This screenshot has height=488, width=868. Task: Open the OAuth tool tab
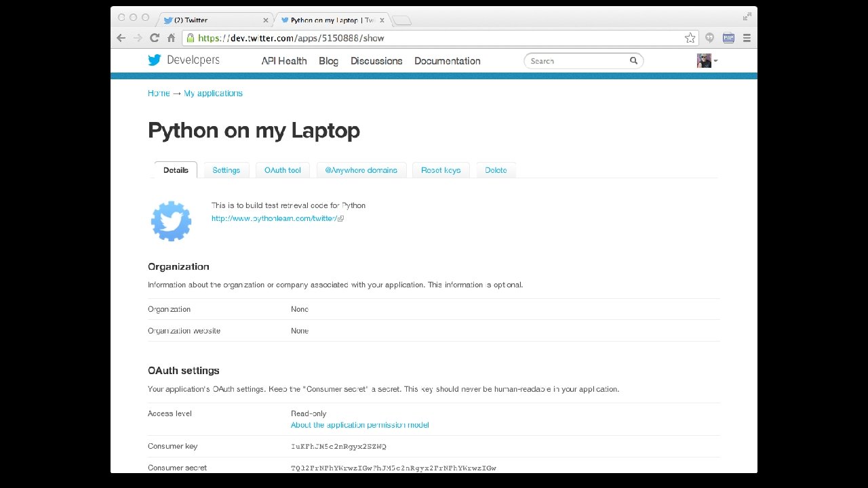click(283, 170)
